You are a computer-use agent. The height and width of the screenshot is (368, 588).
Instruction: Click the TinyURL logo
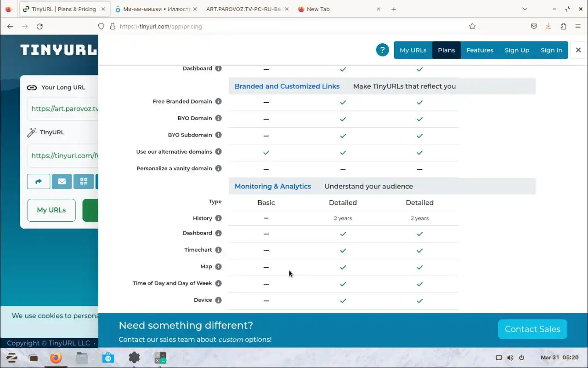click(x=58, y=50)
